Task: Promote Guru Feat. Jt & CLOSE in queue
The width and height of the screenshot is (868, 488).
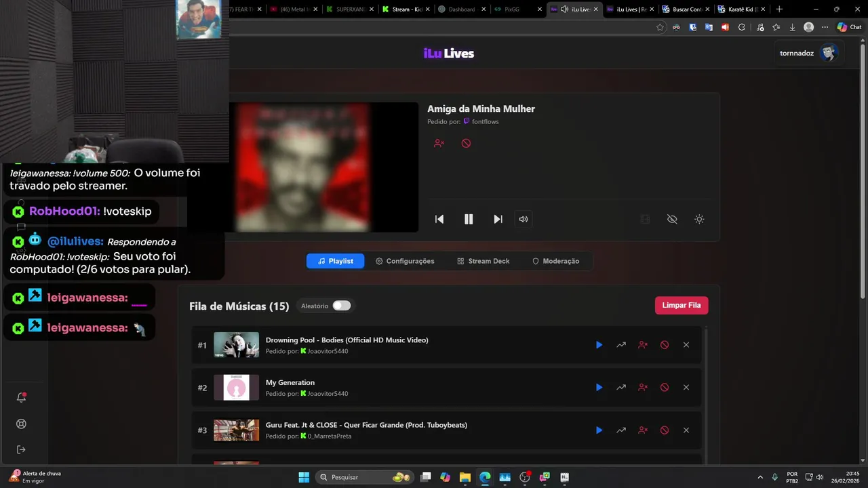Action: pyautogui.click(x=620, y=430)
